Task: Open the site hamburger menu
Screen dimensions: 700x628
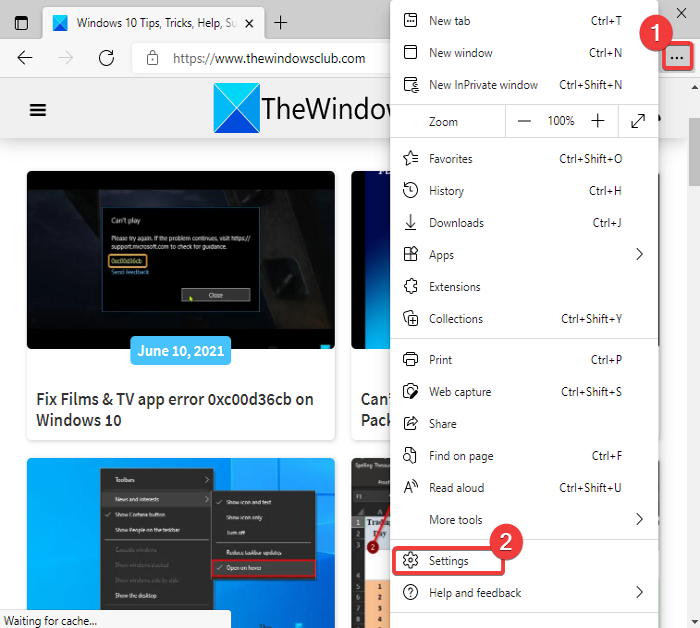Action: pos(38,110)
